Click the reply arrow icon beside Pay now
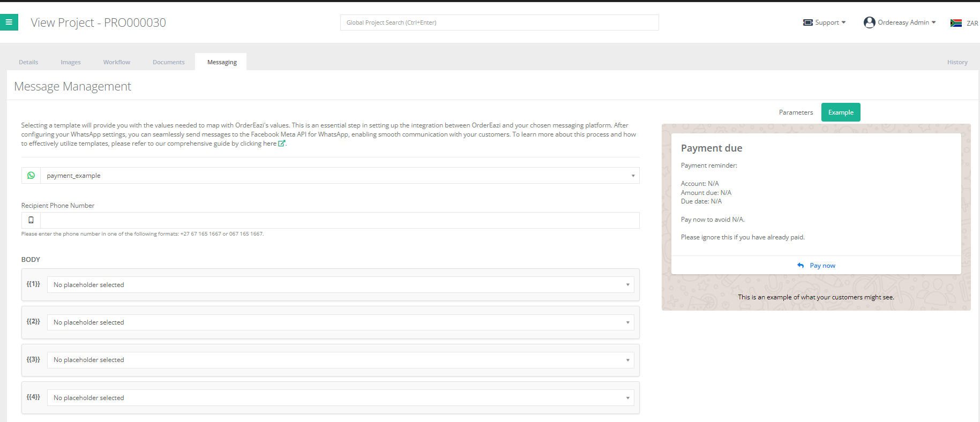Screen dimensions: 980x422 point(801,266)
